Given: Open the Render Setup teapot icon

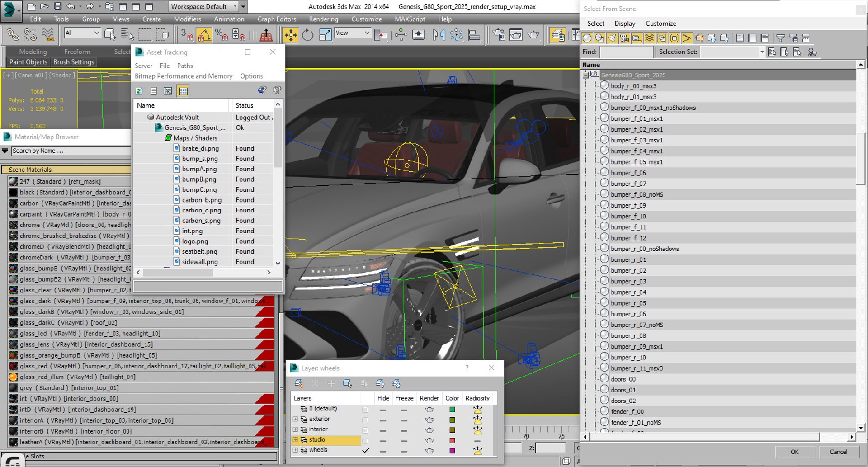Looking at the screenshot, I should coord(499,35).
